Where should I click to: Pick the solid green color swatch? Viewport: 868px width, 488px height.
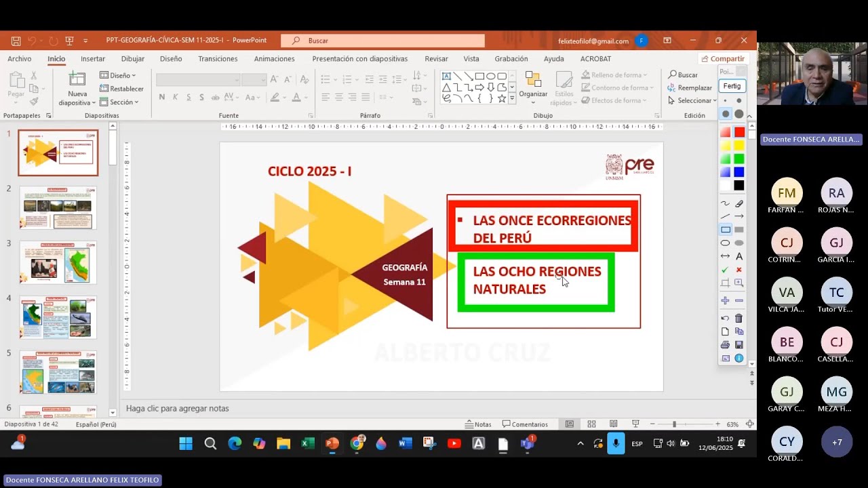pyautogui.click(x=739, y=159)
